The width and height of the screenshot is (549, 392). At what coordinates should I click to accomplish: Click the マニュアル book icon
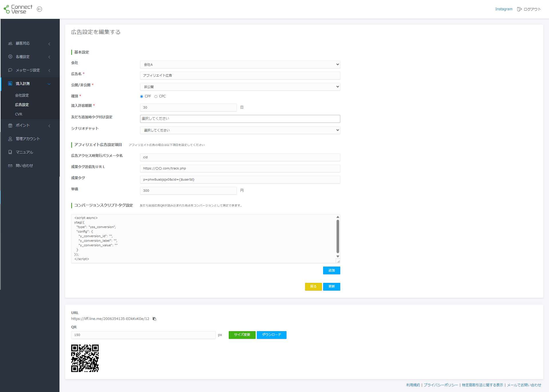[x=10, y=152]
